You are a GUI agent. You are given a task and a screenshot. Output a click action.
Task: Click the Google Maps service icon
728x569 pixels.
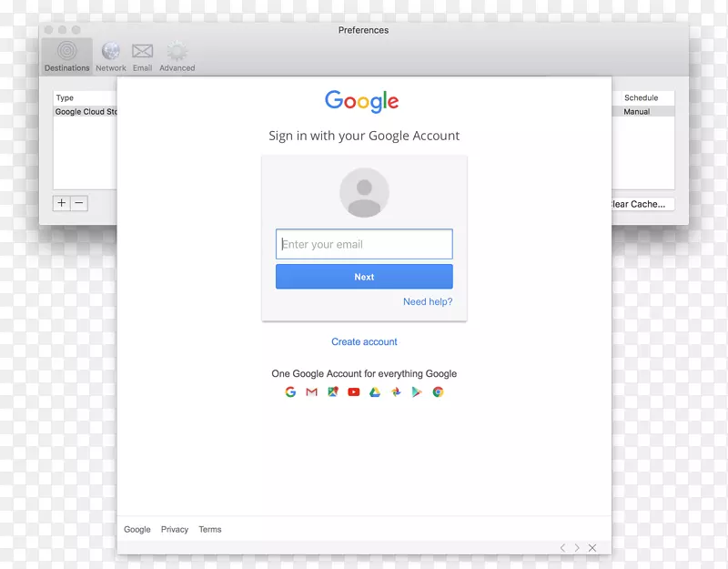pos(333,392)
